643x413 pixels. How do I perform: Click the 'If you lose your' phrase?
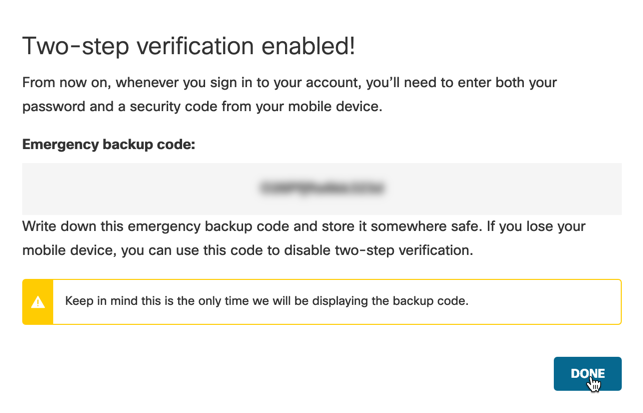(536, 226)
